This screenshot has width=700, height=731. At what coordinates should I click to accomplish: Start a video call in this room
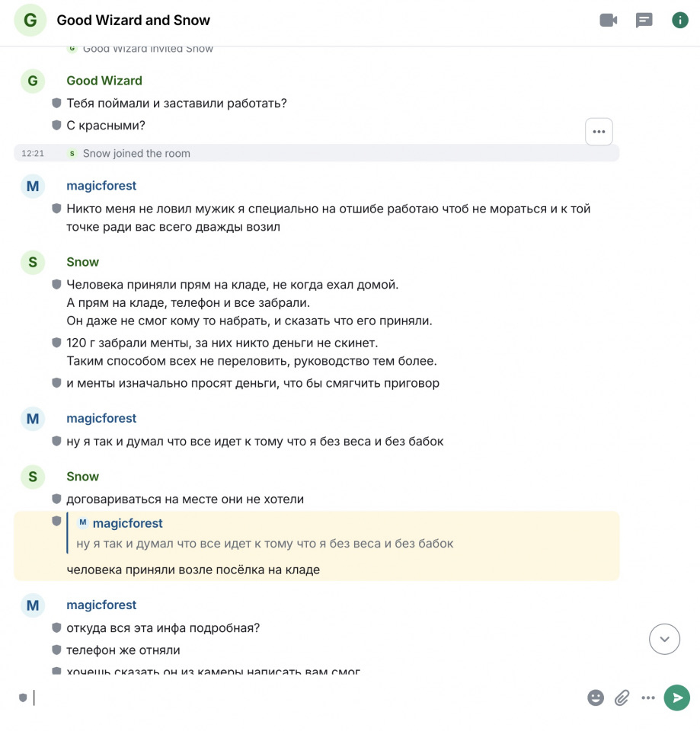[x=608, y=21]
